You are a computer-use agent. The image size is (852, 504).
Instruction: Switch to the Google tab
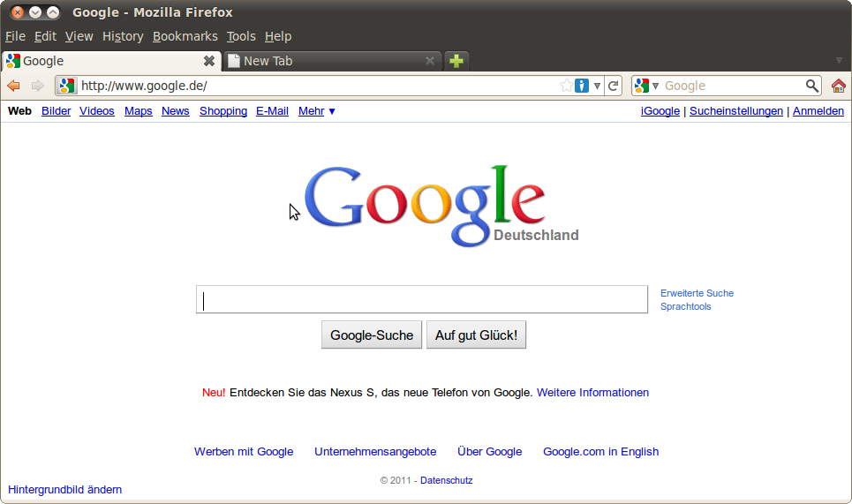111,61
